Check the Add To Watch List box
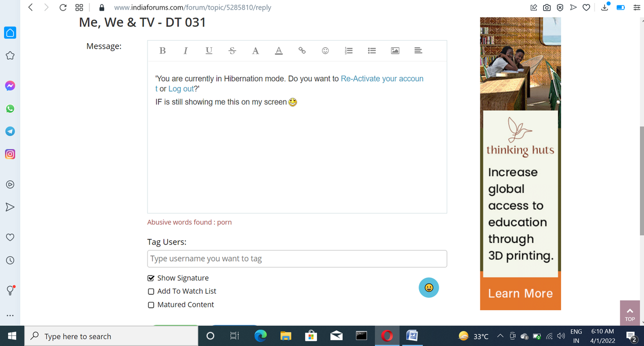Image resolution: width=644 pixels, height=346 pixels. point(151,291)
